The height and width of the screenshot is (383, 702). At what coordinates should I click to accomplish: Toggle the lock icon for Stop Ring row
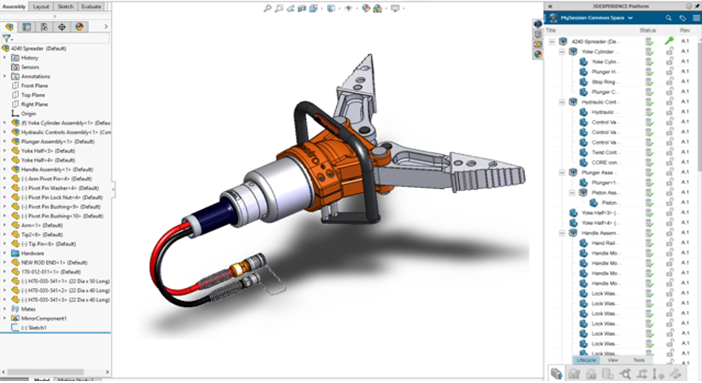tap(670, 82)
